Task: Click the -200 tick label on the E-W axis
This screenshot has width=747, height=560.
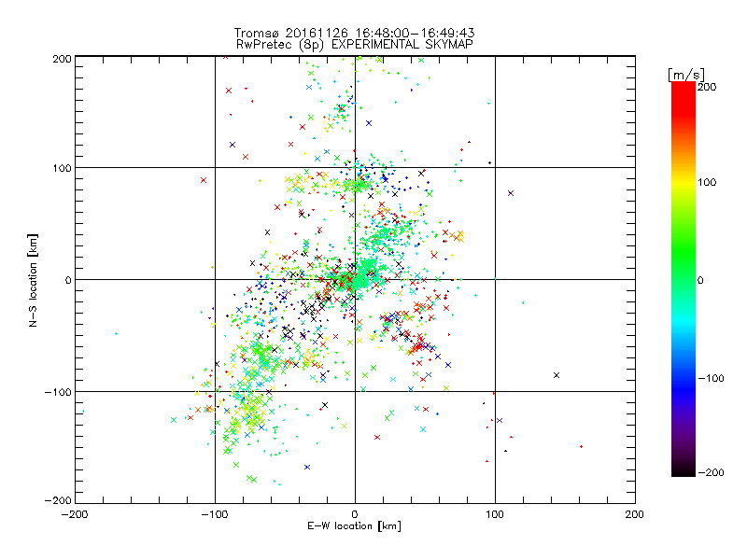Action: click(x=75, y=514)
